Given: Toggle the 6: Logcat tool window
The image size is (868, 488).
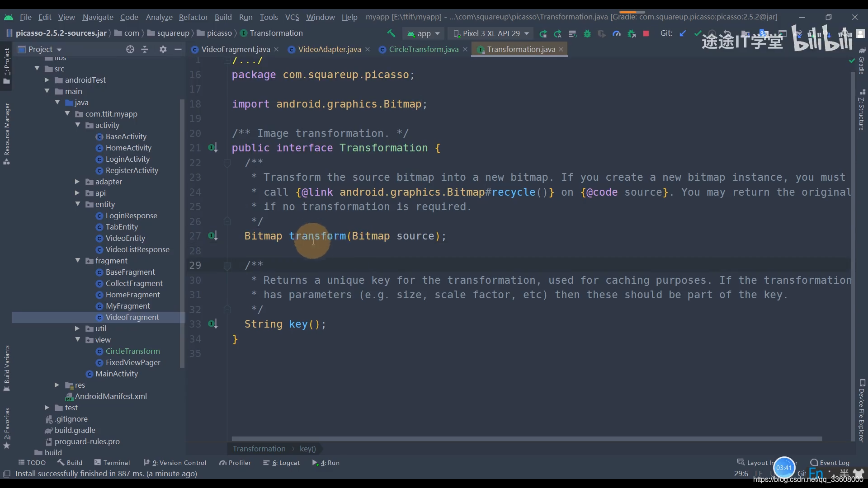Looking at the screenshot, I should point(281,463).
